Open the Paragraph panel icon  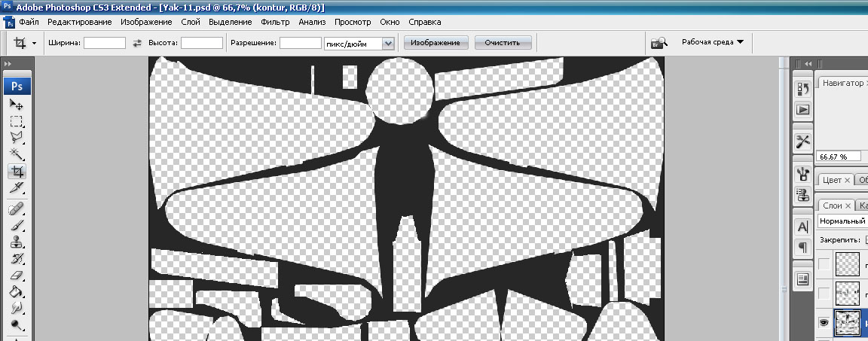tap(802, 247)
